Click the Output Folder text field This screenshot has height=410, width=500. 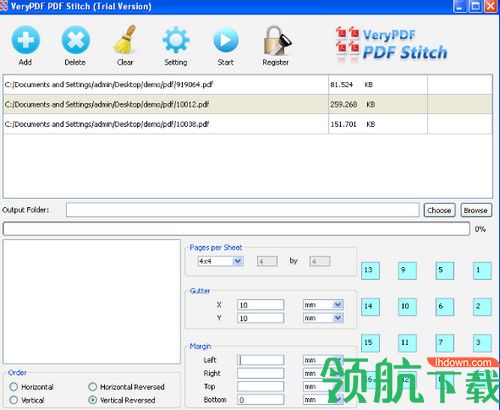point(242,210)
